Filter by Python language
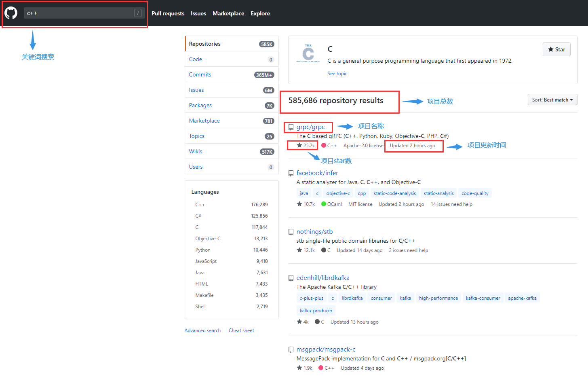Viewport: 588px width, 377px height. tap(232, 250)
